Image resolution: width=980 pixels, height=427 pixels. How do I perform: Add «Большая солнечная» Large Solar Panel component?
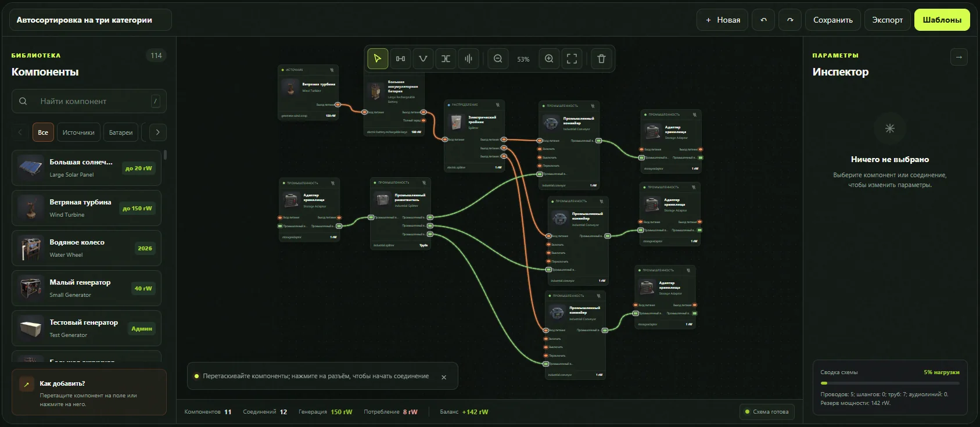tap(87, 168)
